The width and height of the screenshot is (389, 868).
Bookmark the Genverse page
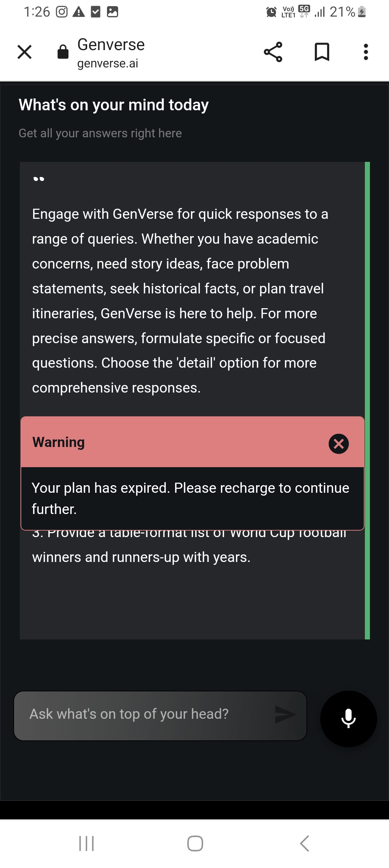322,52
